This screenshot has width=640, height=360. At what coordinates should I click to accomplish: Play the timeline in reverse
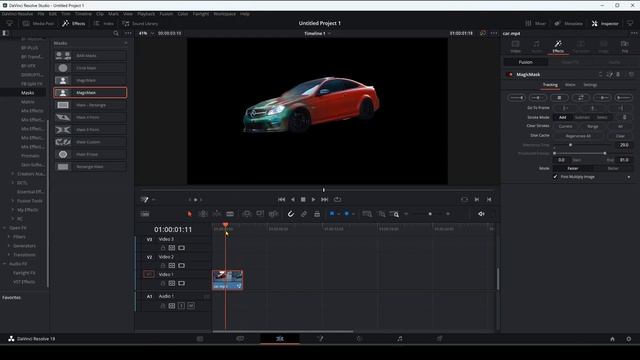tap(292, 200)
